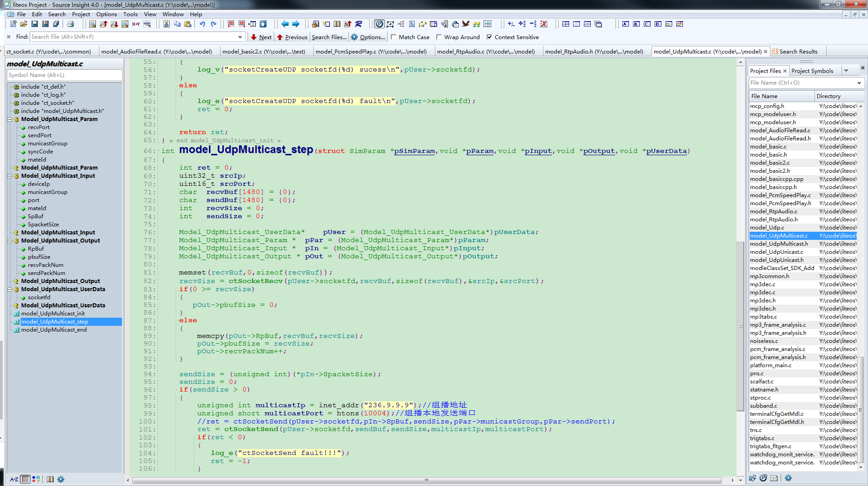Collapse Model_UdpMulticast_Input tree node
The image size is (868, 486).
[10, 176]
